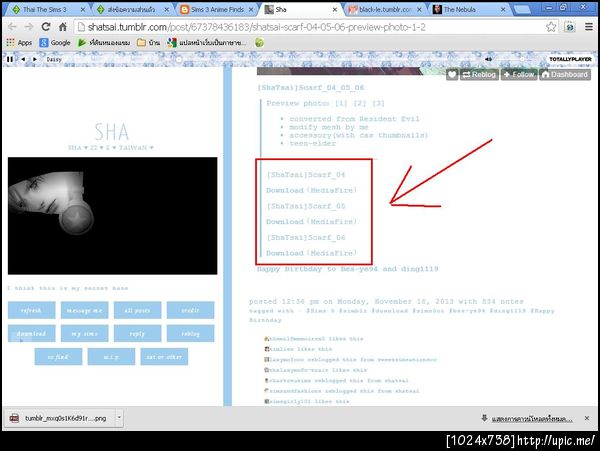The width and height of the screenshot is (600, 451).
Task: Like the post with the heart icon
Action: click(x=452, y=75)
